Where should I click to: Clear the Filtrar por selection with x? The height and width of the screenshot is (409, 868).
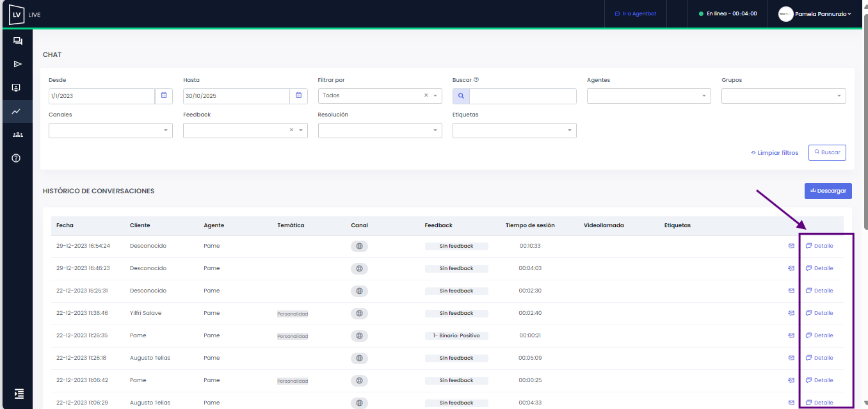tap(426, 95)
